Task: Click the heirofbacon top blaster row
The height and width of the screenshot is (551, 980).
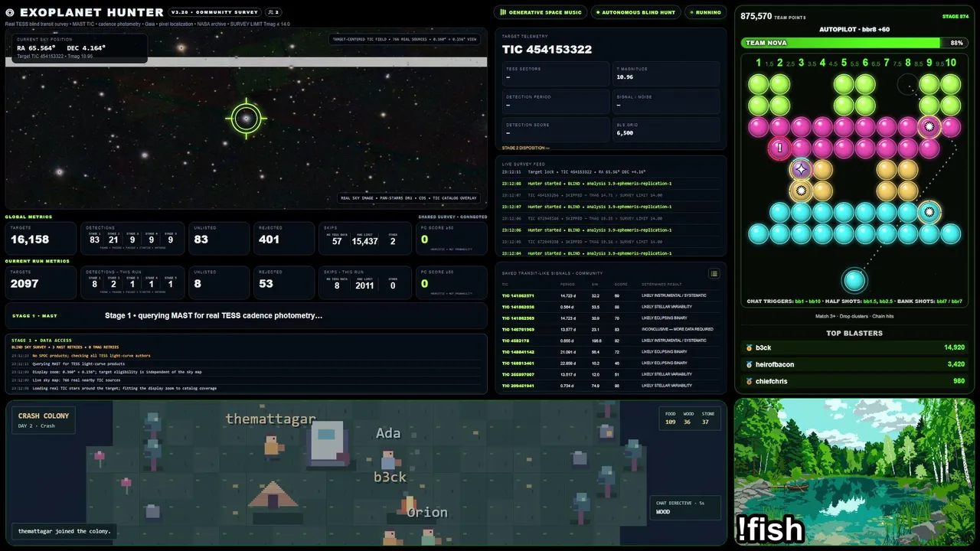Action: 854,364
